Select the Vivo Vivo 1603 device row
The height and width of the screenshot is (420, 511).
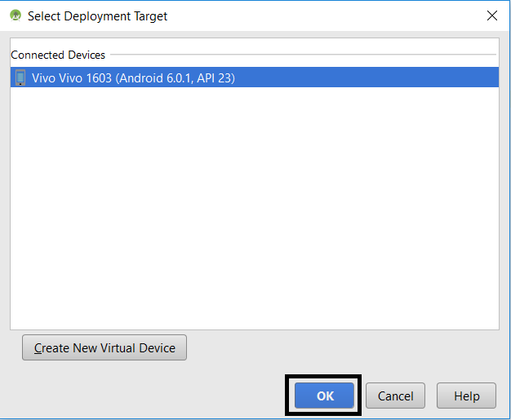pyautogui.click(x=253, y=78)
